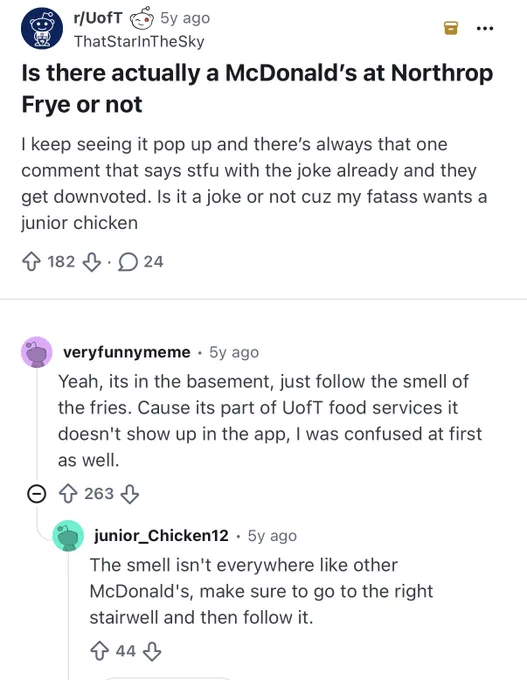527x680 pixels.
Task: Click veryfunnymeme's purple avatar
Action: click(x=37, y=352)
